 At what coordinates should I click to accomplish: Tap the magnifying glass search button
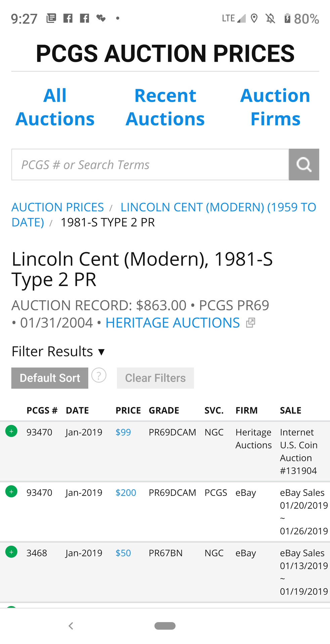tap(303, 165)
